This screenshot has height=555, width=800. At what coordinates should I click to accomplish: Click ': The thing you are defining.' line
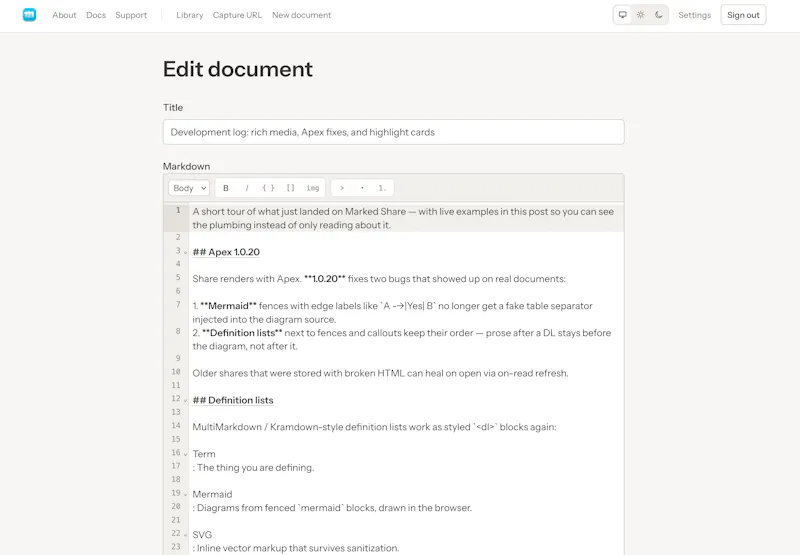click(253, 468)
